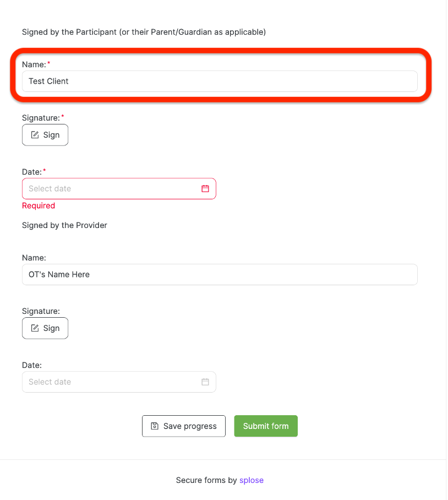Click the provider Name label
Viewport: 448px width, 500px height.
[34, 258]
